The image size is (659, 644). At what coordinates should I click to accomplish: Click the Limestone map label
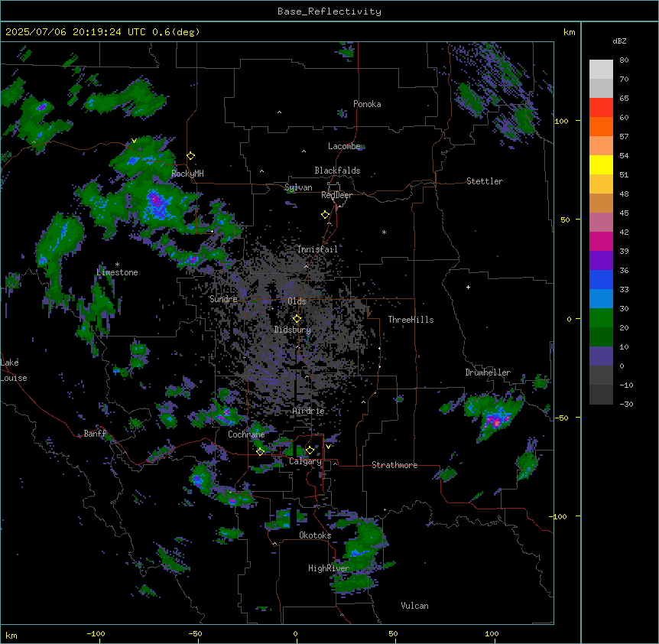click(x=117, y=272)
